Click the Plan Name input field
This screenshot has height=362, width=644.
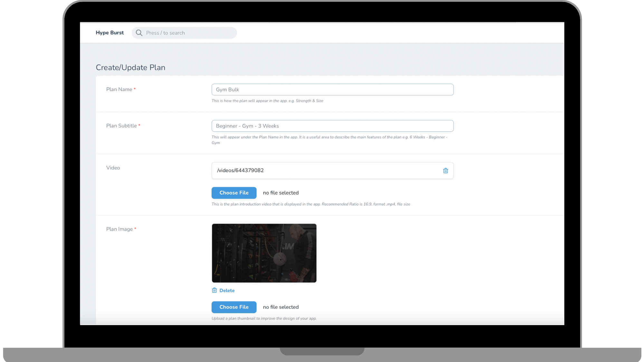pos(332,89)
